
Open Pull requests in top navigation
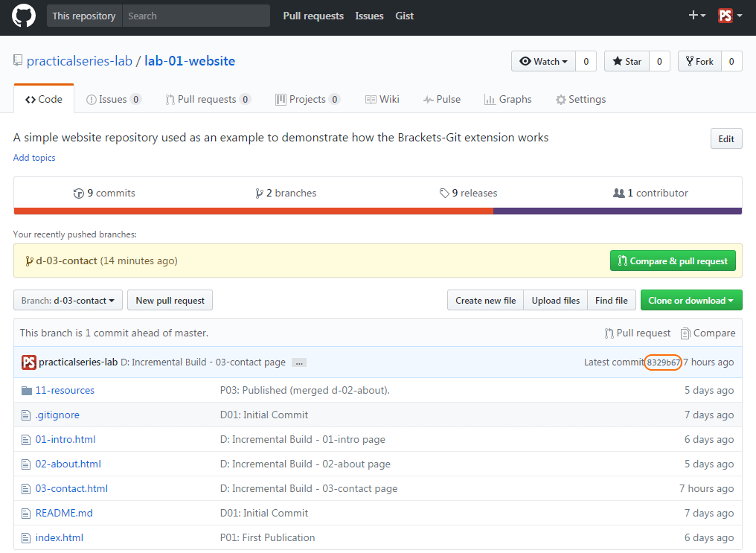313,16
